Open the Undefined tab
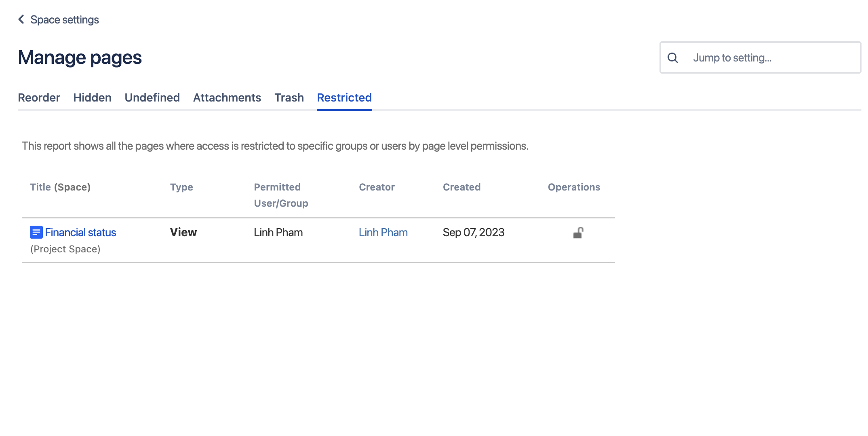Viewport: 868px width, 436px height. (152, 97)
